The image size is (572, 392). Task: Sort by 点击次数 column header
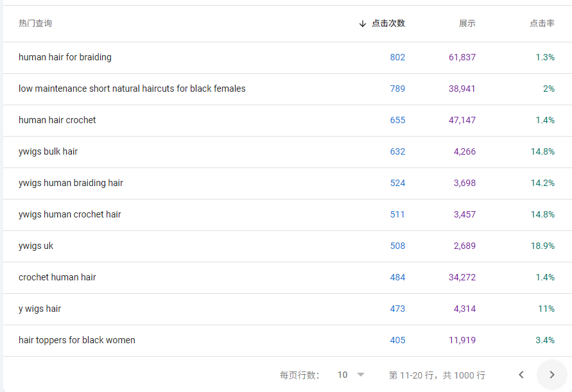(x=388, y=23)
